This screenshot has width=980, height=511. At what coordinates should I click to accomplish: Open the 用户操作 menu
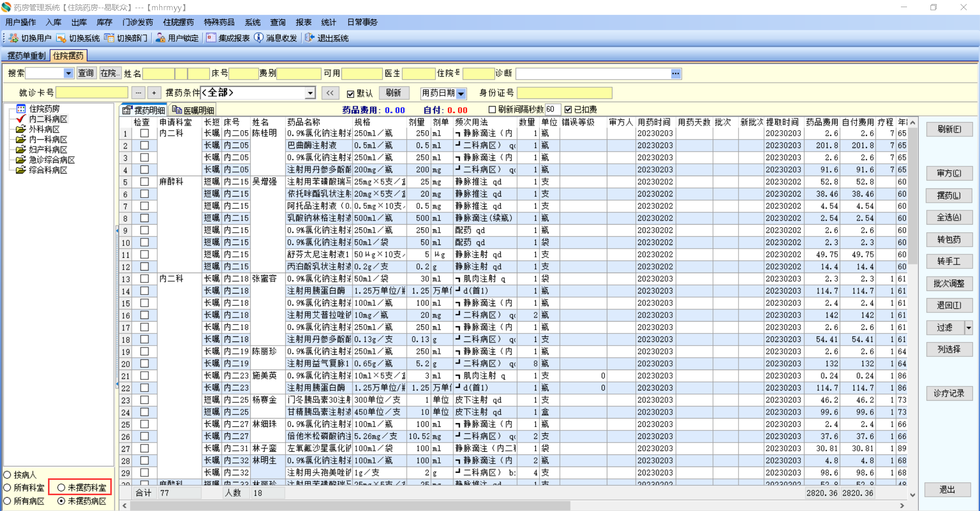pos(20,22)
